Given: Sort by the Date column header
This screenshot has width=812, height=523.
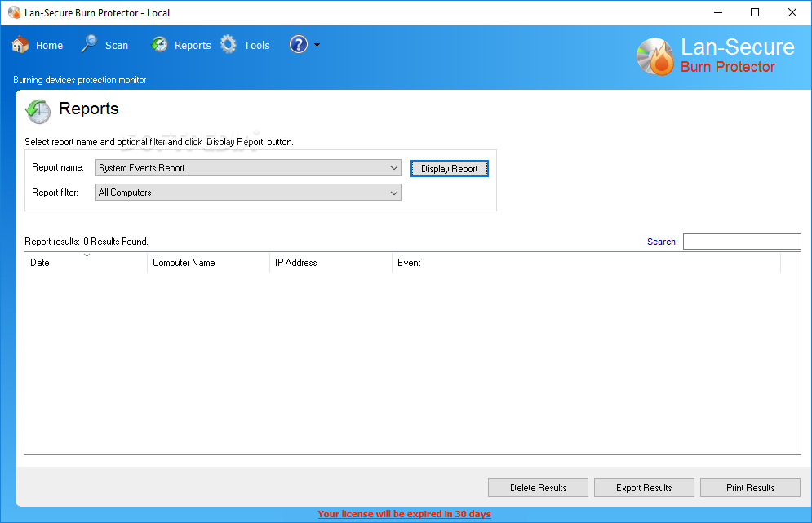Looking at the screenshot, I should pyautogui.click(x=86, y=263).
